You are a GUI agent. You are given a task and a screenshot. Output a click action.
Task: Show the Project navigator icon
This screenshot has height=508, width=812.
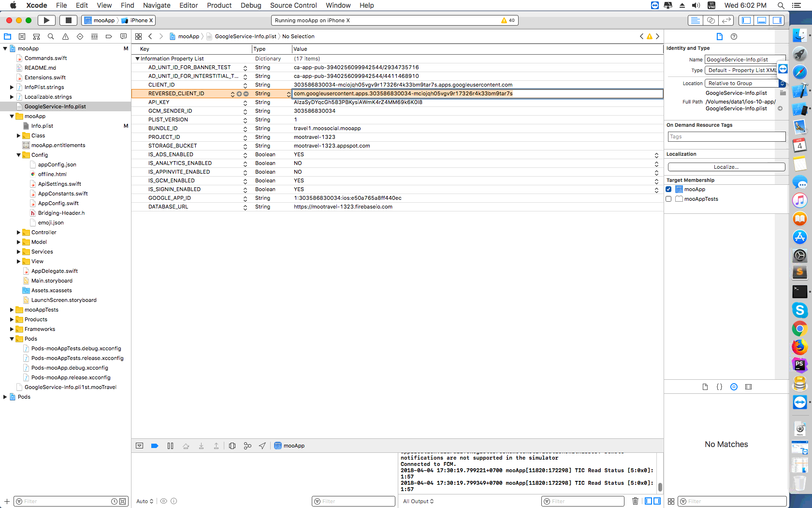(7, 36)
